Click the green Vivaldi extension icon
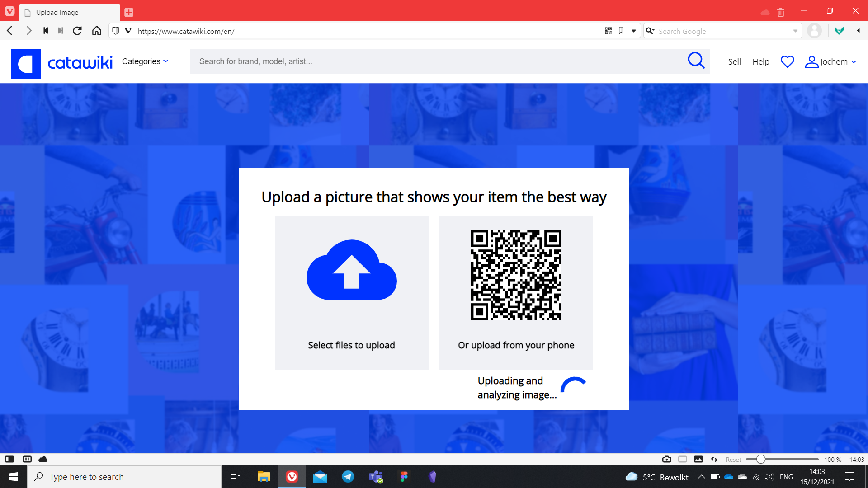The width and height of the screenshot is (868, 488). 839,31
